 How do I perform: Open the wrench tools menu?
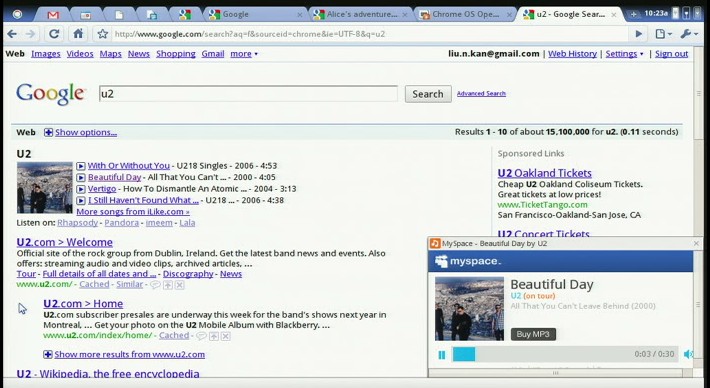[688, 34]
